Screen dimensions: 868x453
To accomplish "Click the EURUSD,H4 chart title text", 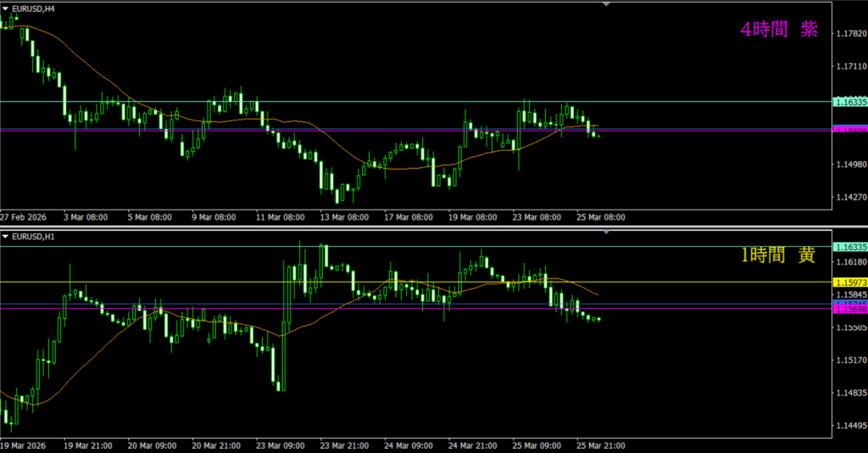I will [x=34, y=8].
